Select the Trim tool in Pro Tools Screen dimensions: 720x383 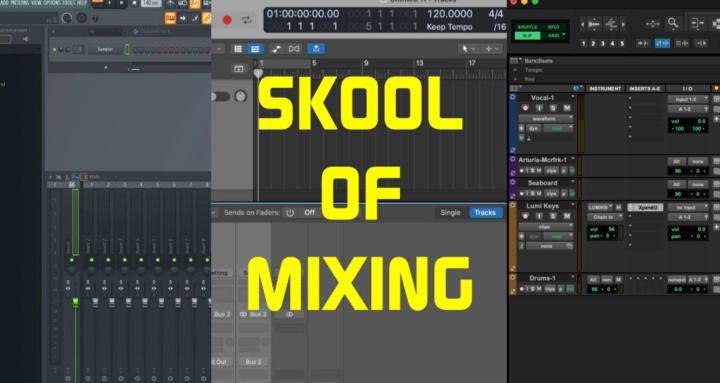tap(697, 23)
